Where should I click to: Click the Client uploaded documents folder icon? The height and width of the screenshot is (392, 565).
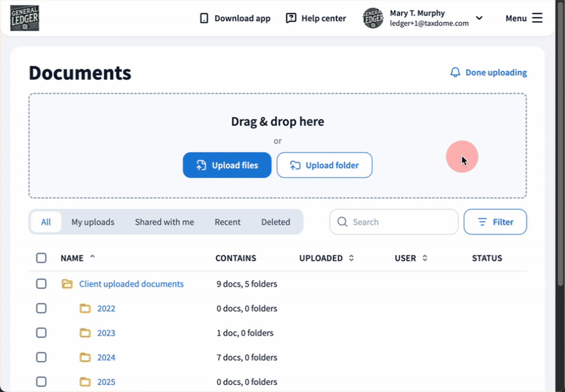[x=67, y=284]
